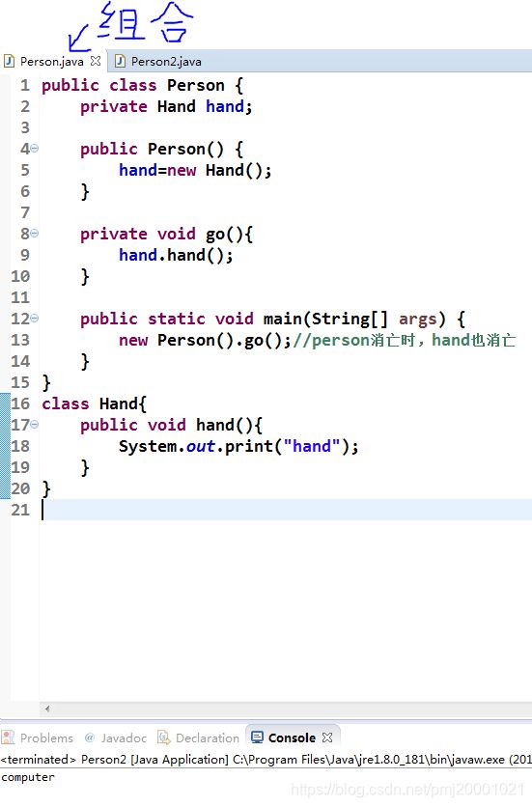Click the terminated Person2 launch description
This screenshot has width=532, height=807.
(266, 760)
